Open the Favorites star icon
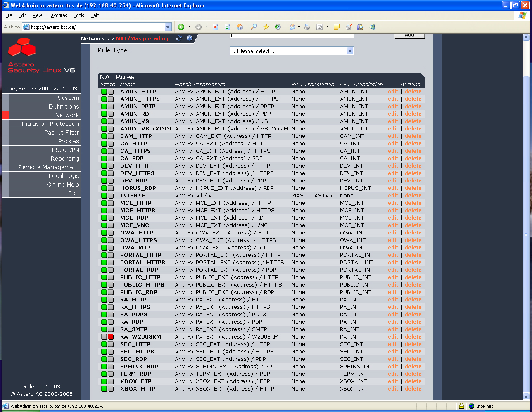This screenshot has width=532, height=412. tap(266, 27)
